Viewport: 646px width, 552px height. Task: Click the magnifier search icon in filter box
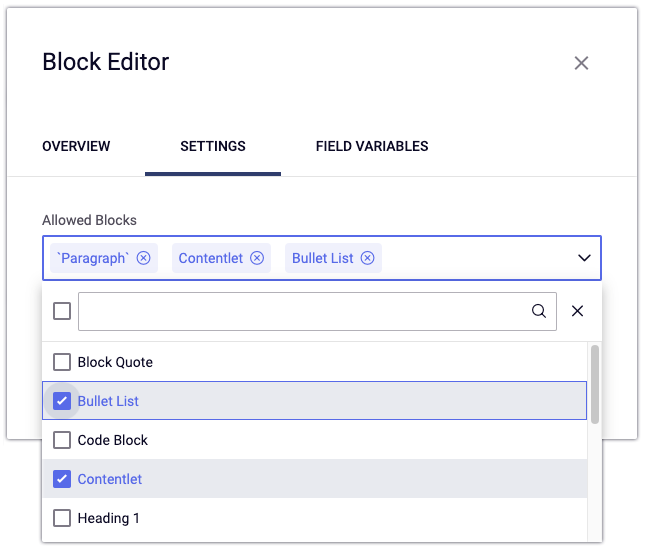coord(539,311)
